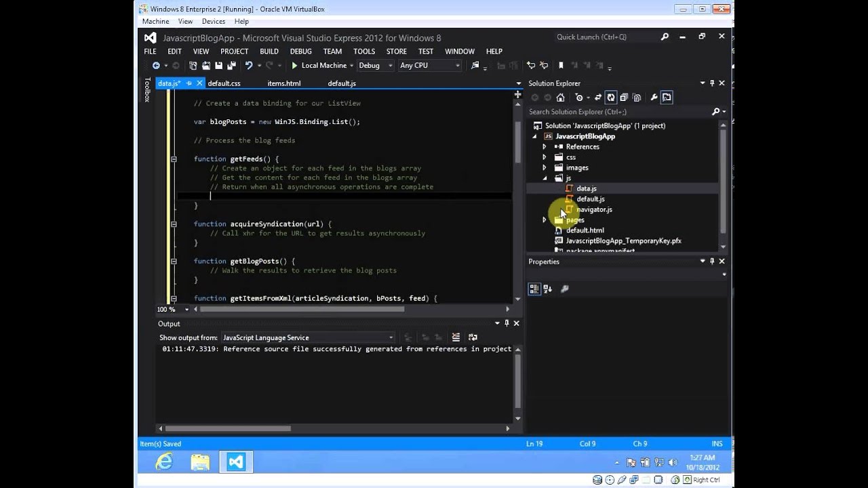
Task: Toggle auto-hide pin on Properties panel
Action: [x=712, y=261]
